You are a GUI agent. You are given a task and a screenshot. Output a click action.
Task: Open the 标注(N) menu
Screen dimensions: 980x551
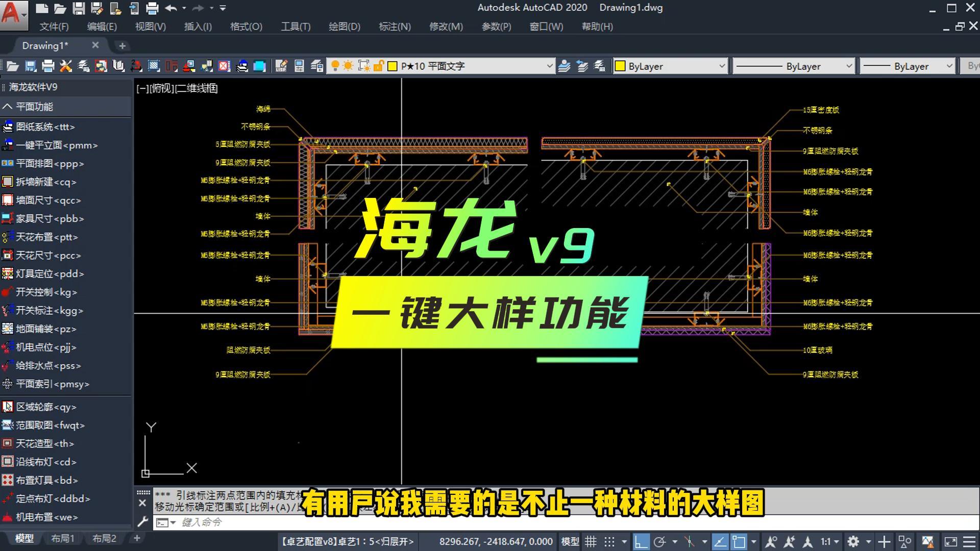(x=395, y=27)
